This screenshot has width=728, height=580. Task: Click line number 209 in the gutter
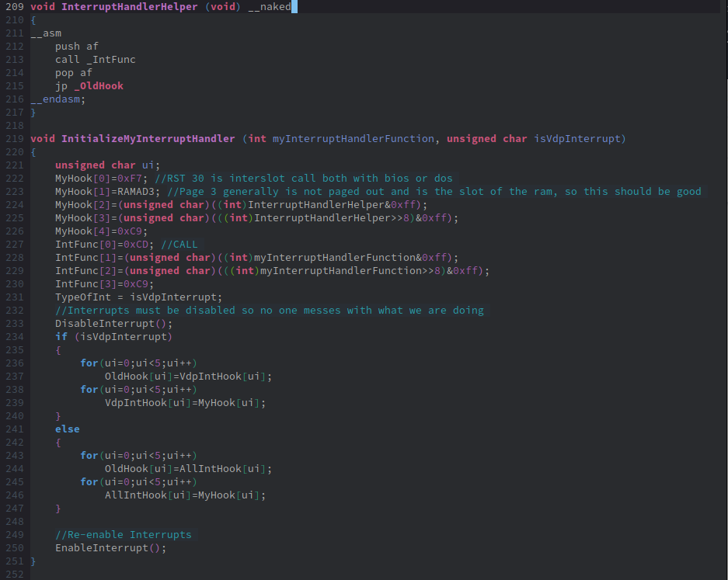coord(15,7)
